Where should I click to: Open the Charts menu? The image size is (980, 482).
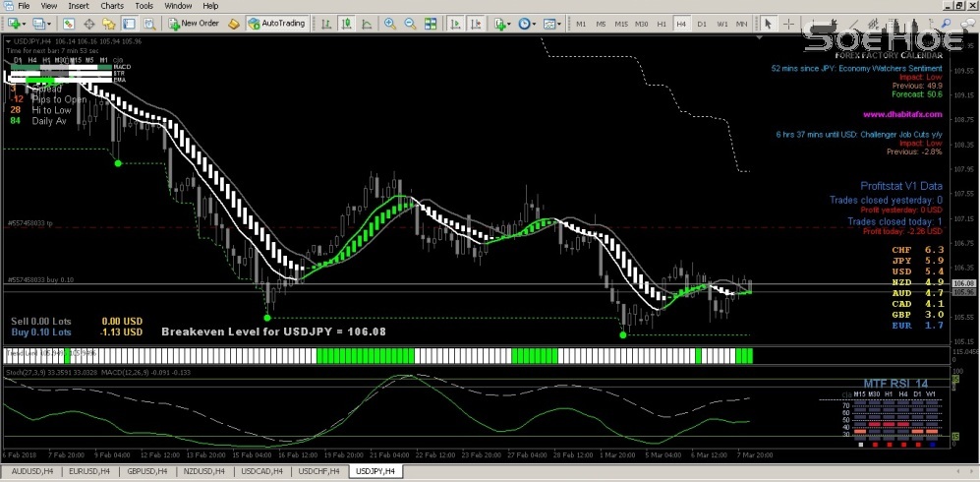pyautogui.click(x=112, y=6)
